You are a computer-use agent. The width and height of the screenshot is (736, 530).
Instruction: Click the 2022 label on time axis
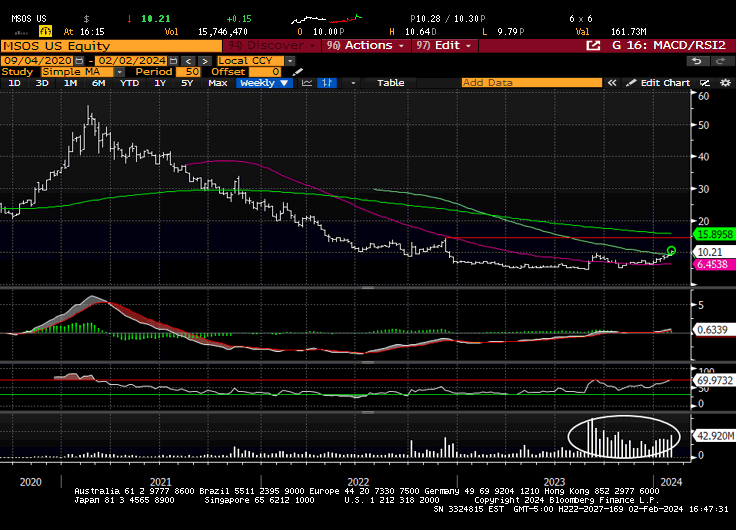pyautogui.click(x=358, y=482)
